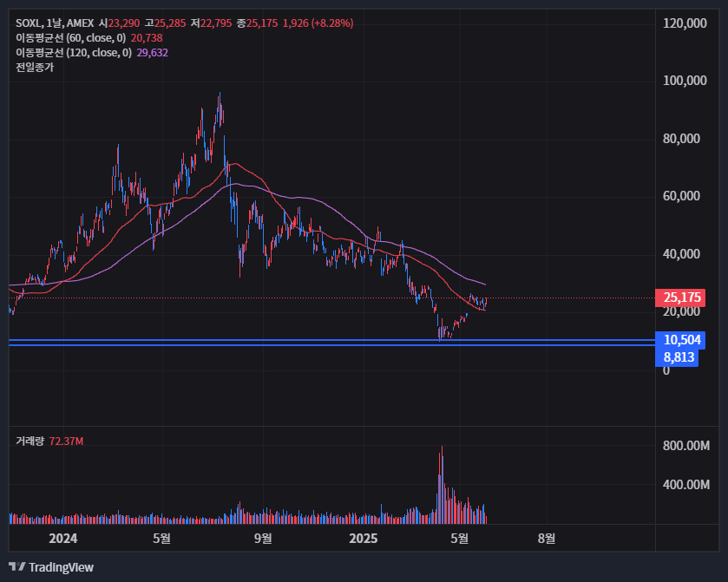Click the 29,632 moving average value

[x=153, y=53]
